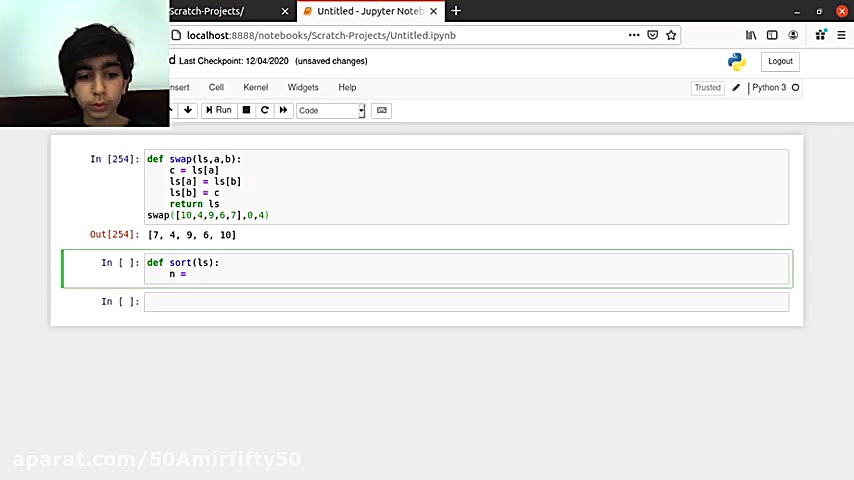
Task: Open the command palette keyboard icon
Action: (381, 111)
